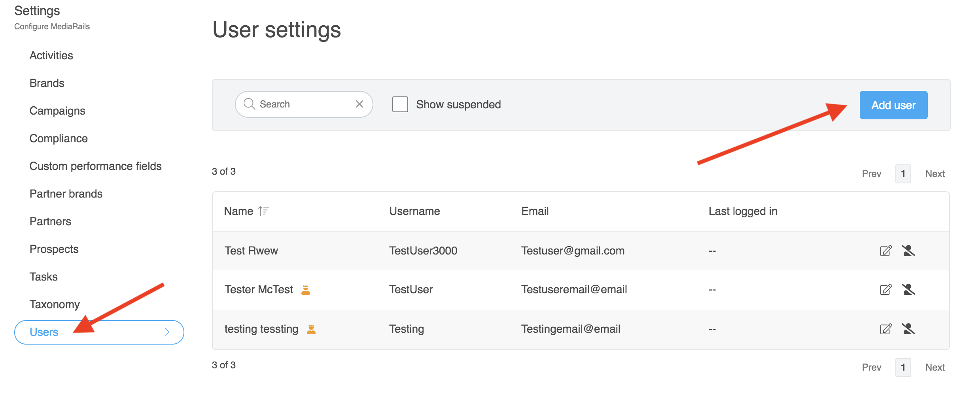Suspend the Tester McTest user
The height and width of the screenshot is (407, 980).
(908, 290)
